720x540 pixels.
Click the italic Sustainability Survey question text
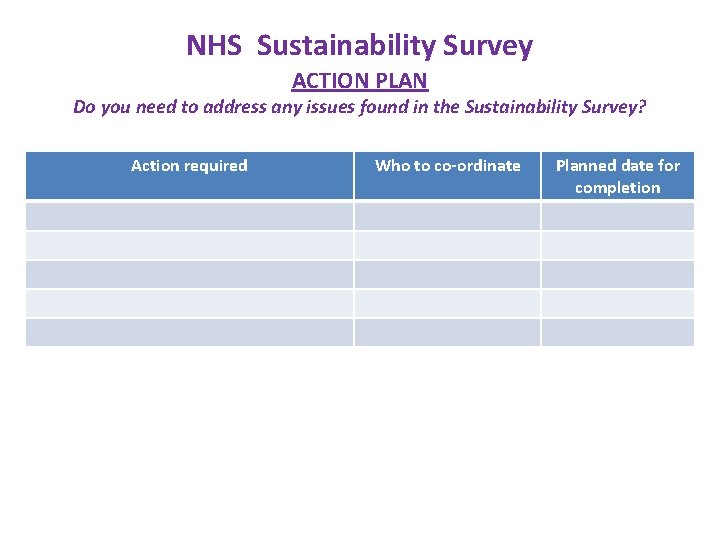pos(359,107)
